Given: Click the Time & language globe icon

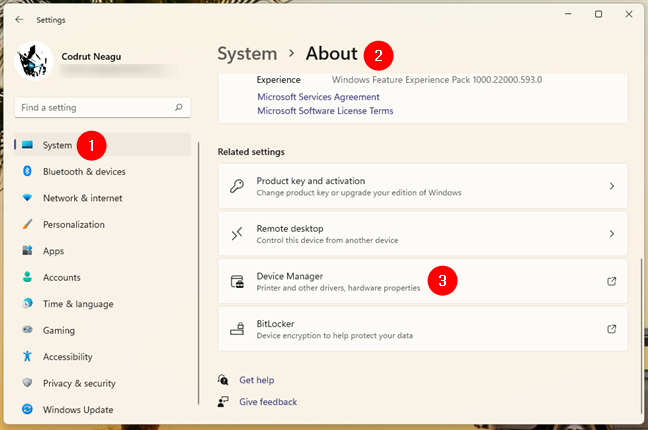Looking at the screenshot, I should (27, 303).
